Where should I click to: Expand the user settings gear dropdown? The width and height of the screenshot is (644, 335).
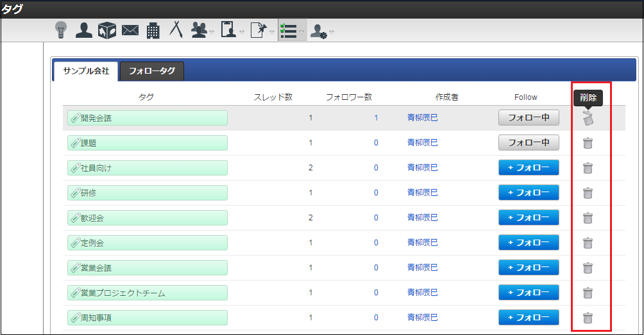[322, 30]
